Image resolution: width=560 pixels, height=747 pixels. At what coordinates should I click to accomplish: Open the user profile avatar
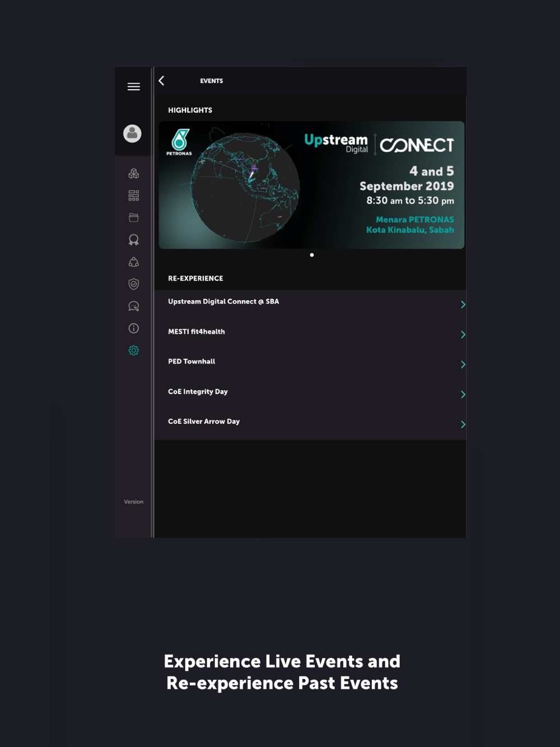(x=132, y=133)
